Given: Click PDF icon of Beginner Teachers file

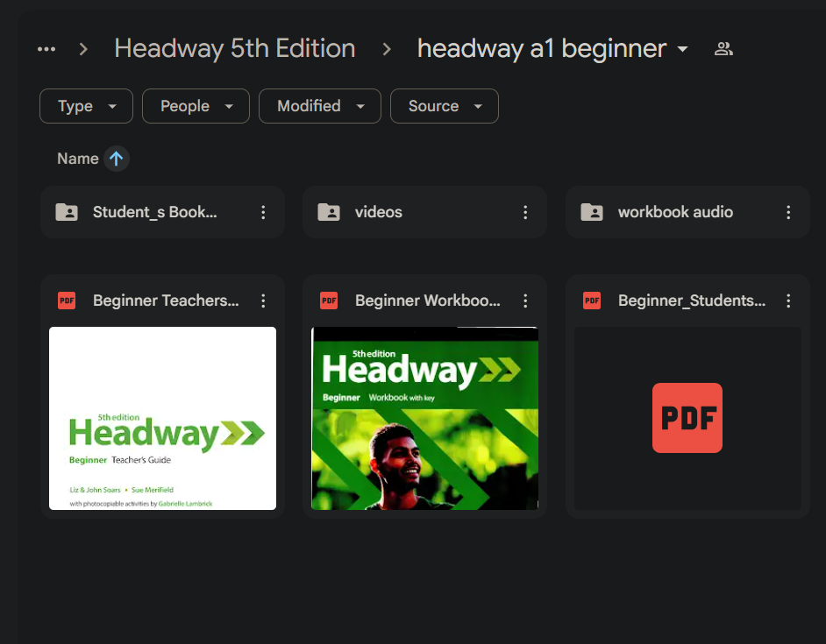Looking at the screenshot, I should 67,301.
